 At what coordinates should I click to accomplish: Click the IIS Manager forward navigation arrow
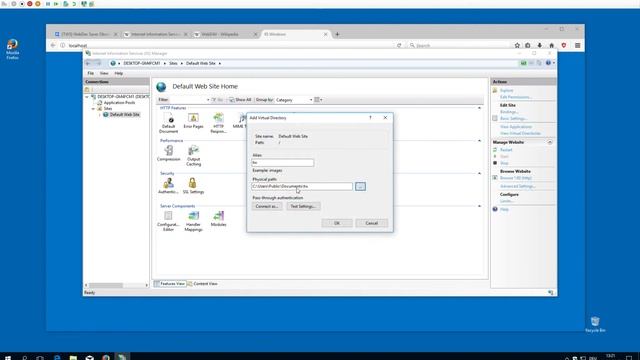coord(98,63)
